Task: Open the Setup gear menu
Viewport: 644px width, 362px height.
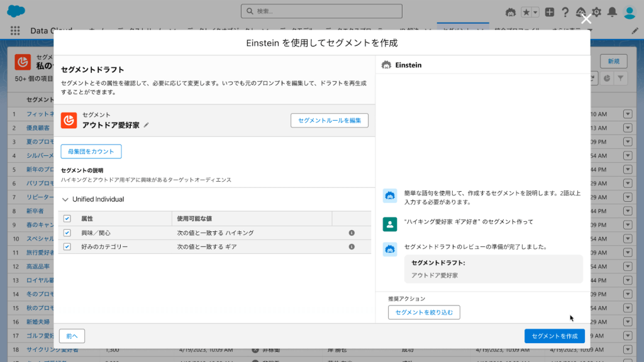Action: [596, 12]
